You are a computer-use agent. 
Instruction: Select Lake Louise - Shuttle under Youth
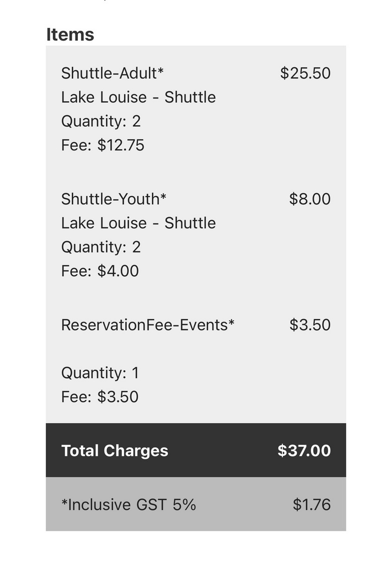(x=138, y=223)
